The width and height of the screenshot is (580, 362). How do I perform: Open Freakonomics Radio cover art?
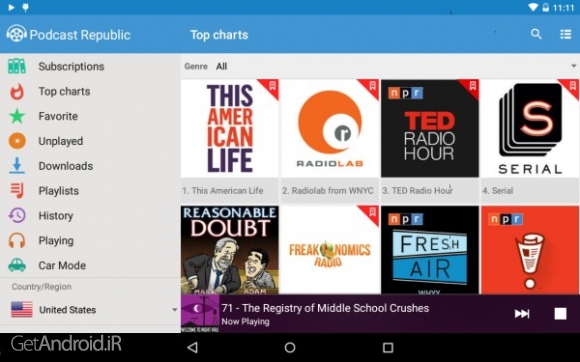pos(330,250)
